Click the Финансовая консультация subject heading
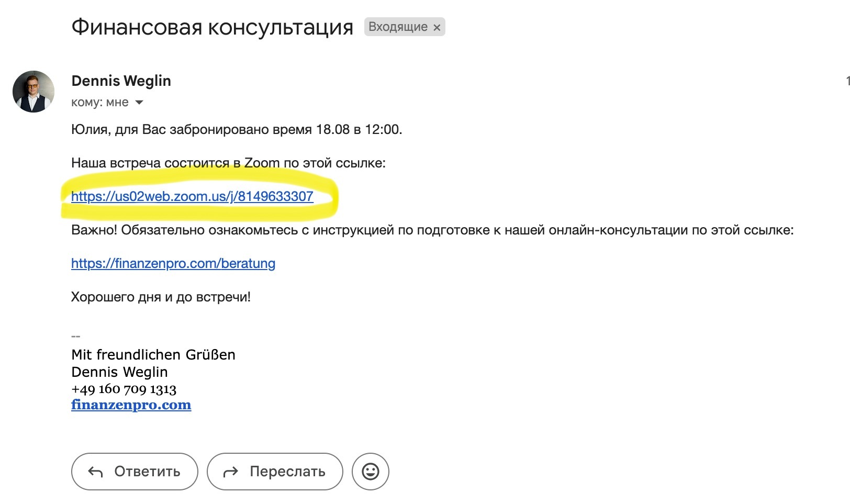Screen dimensions: 850x504 (x=212, y=27)
